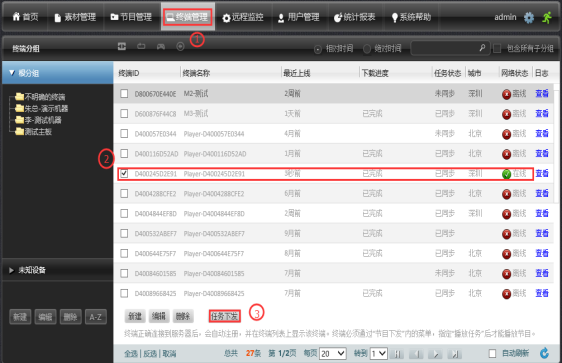Open the 节目管理 menu
The width and height of the screenshot is (562, 363).
pyautogui.click(x=131, y=17)
